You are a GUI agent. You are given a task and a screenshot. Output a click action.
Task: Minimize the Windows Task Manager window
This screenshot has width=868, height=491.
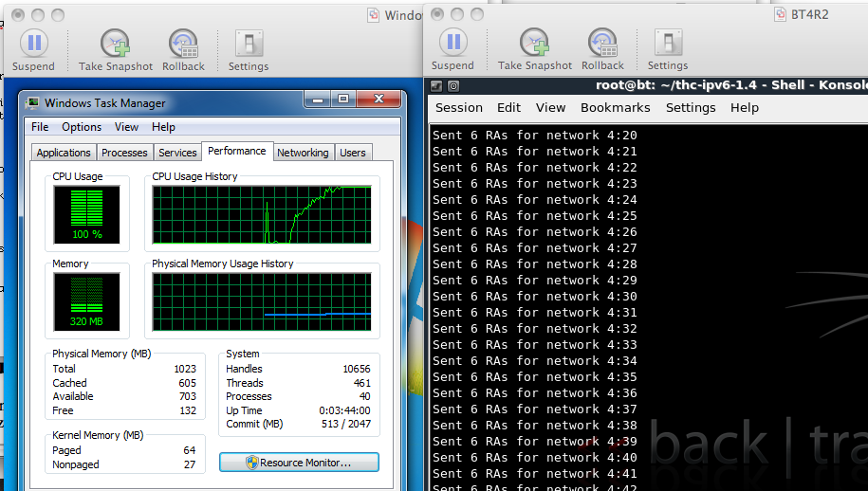[318, 100]
